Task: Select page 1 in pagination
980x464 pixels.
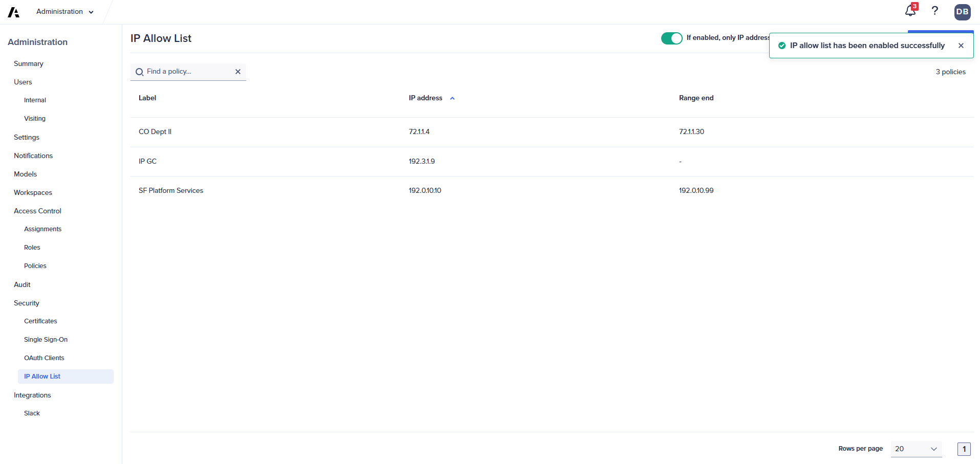Action: click(964, 449)
